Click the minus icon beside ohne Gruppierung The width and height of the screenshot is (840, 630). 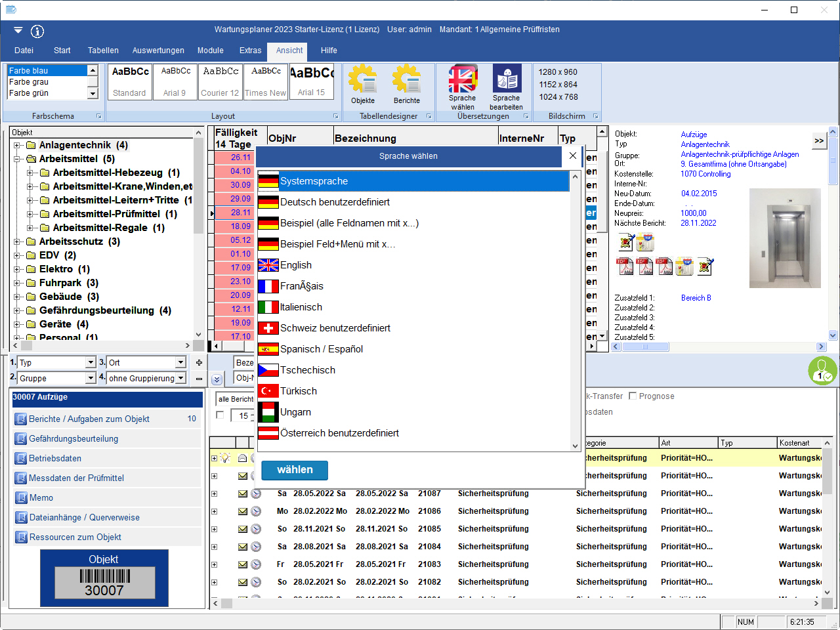click(199, 379)
